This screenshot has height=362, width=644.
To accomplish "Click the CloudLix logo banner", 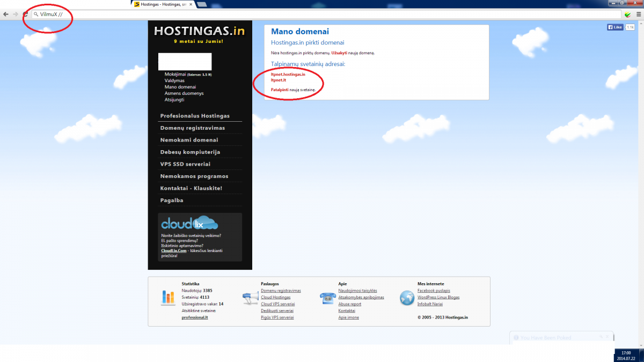I will pyautogui.click(x=189, y=223).
